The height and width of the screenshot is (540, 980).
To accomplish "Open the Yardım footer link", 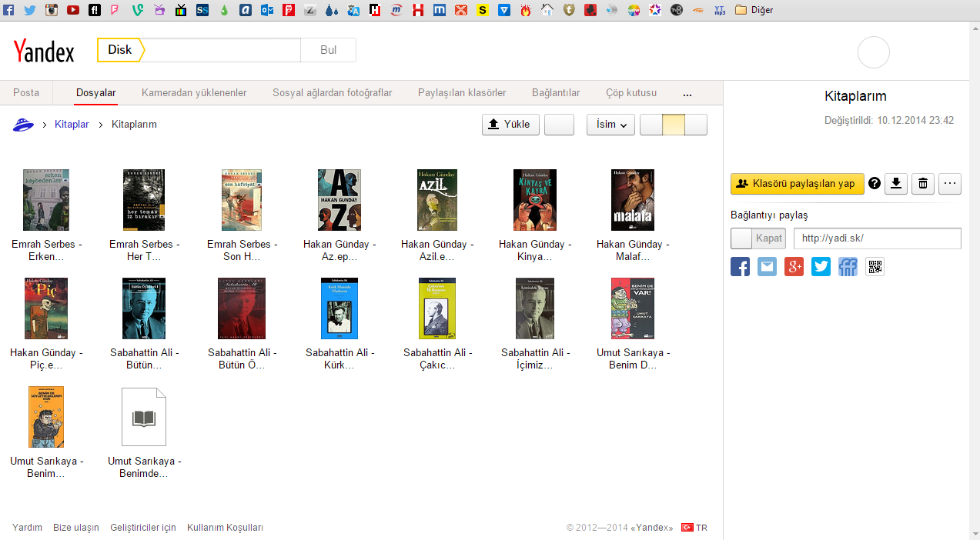I will 28,528.
